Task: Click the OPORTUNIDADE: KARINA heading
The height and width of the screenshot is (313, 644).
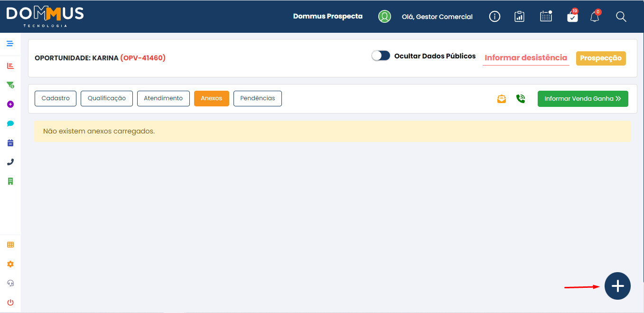Action: 76,58
